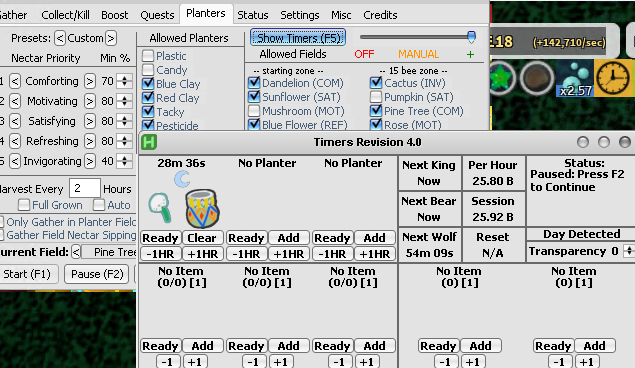Image resolution: width=635 pixels, height=368 pixels.
Task: Uncheck Tacky planter
Action: point(148,111)
